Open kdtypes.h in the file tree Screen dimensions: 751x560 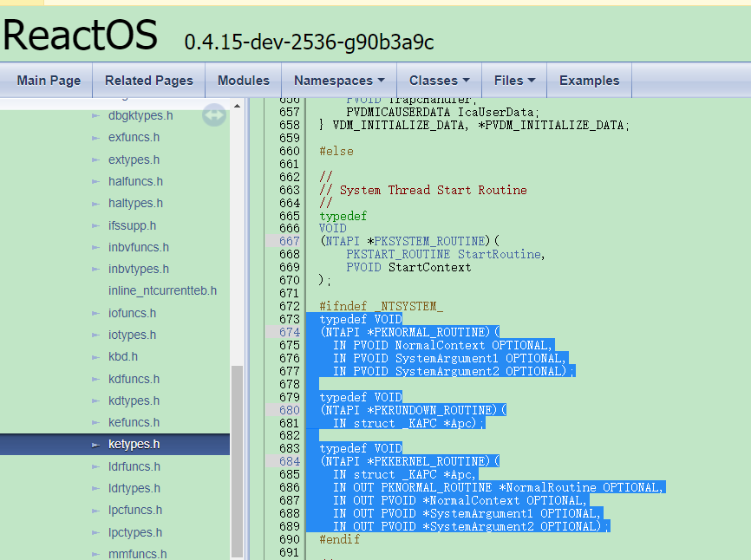point(134,400)
